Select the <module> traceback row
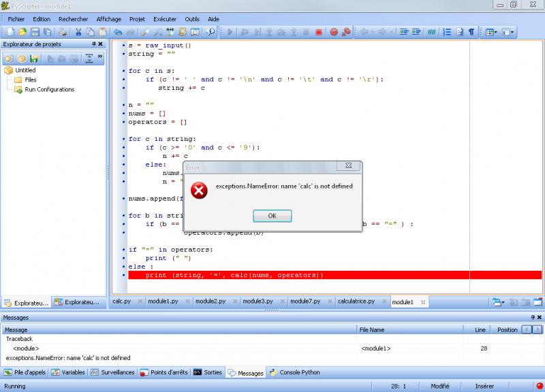The image size is (545, 392). [x=272, y=348]
